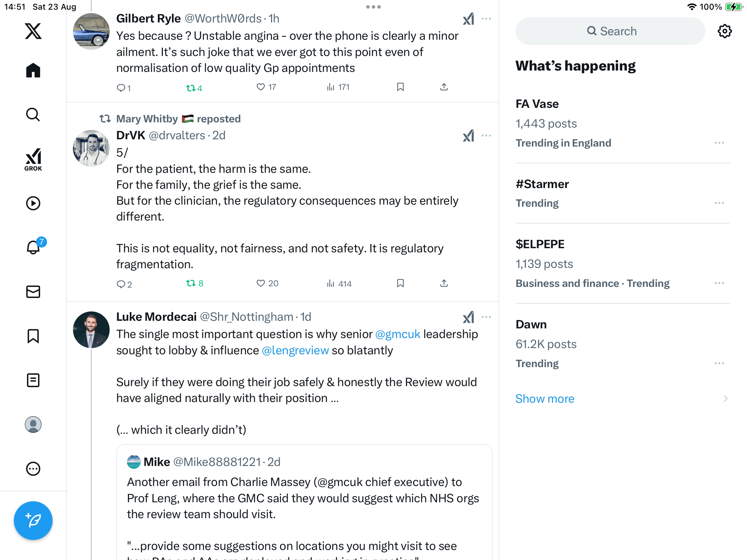The width and height of the screenshot is (747, 560).
Task: Open Lists in the sidebar
Action: click(33, 380)
